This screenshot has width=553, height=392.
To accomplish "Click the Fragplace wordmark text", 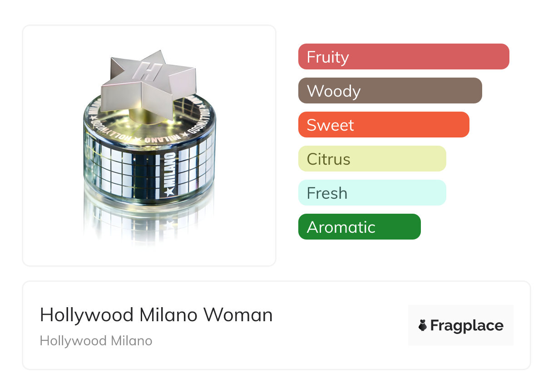I will (x=467, y=325).
